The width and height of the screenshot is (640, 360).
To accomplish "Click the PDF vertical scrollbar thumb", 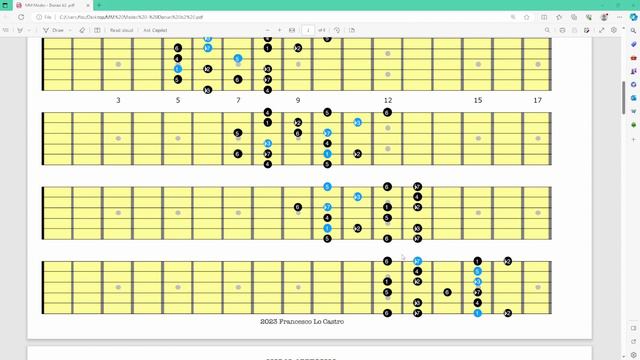I will pos(623,98).
